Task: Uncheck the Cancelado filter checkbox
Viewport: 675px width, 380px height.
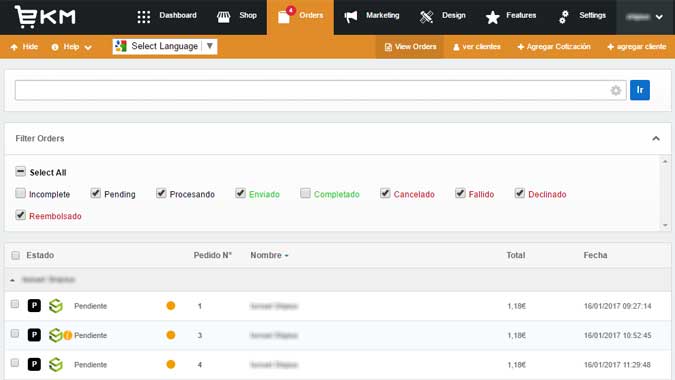Action: click(385, 193)
